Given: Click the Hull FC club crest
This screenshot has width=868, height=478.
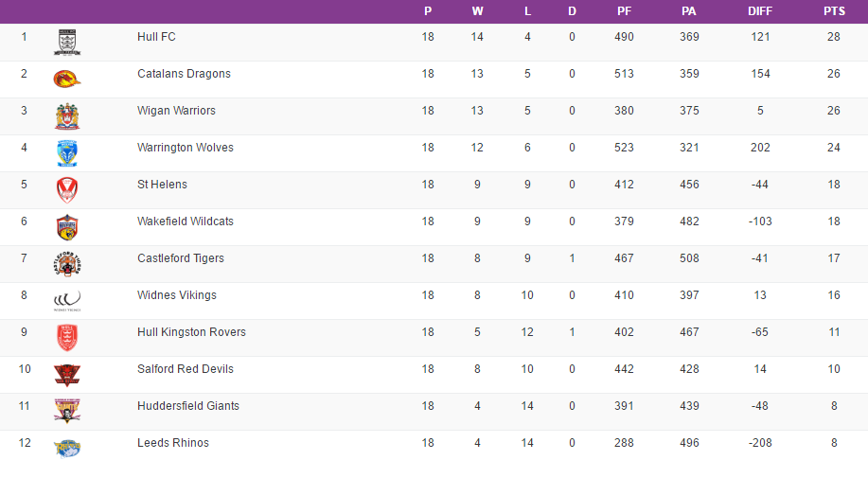Looking at the screenshot, I should pyautogui.click(x=67, y=42).
